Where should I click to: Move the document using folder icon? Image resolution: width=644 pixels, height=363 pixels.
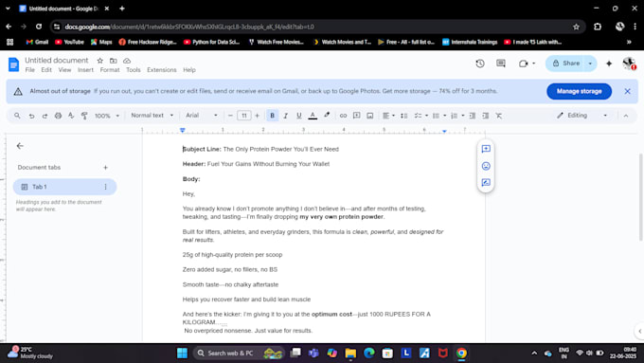pyautogui.click(x=114, y=61)
